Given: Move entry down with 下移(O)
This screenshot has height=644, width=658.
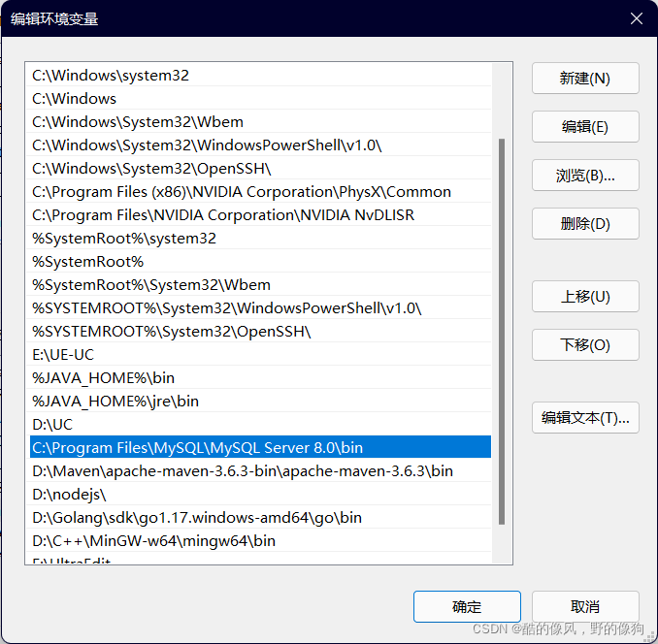Looking at the screenshot, I should click(585, 344).
